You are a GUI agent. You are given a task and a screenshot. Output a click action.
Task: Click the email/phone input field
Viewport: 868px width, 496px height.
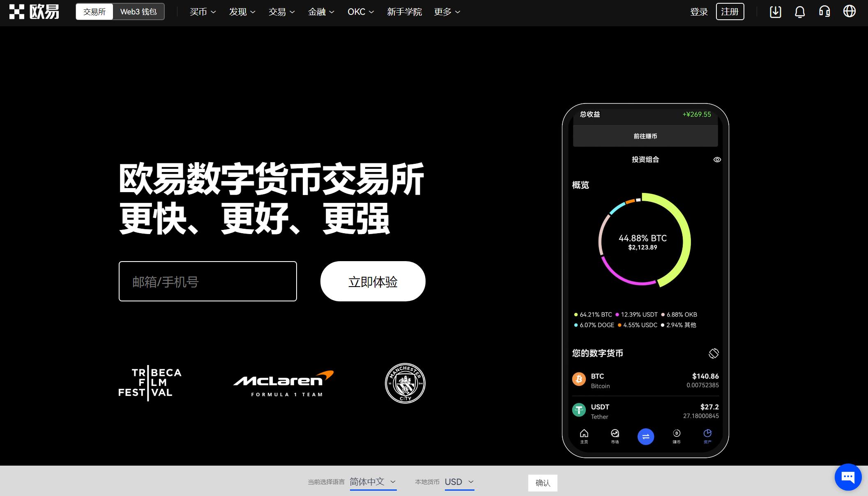tap(207, 281)
